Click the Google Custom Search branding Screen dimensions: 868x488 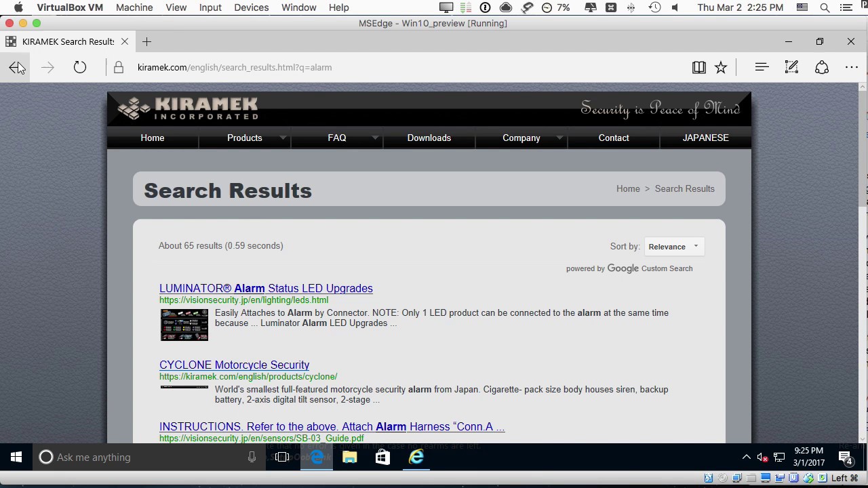629,268
